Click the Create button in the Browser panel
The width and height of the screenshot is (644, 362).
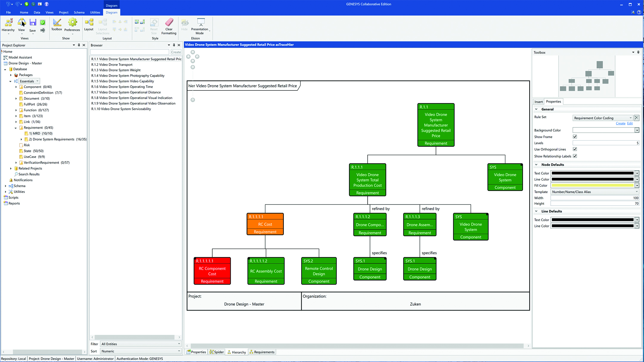[176, 52]
